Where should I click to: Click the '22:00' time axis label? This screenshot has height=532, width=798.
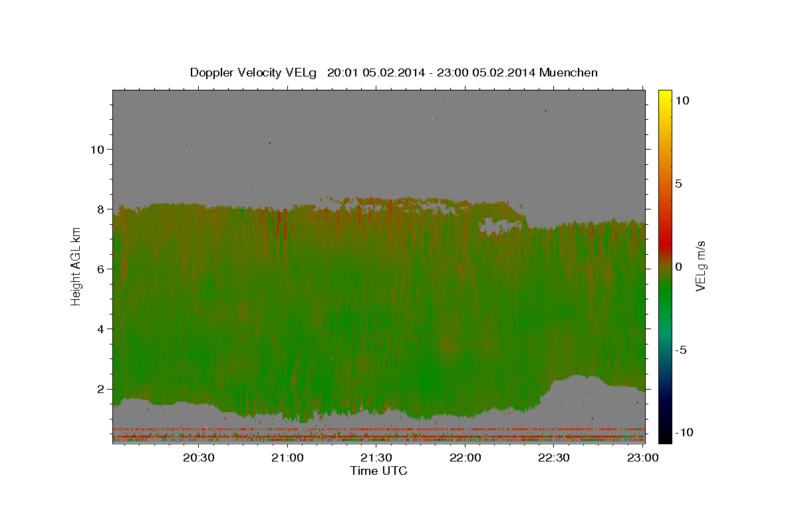pos(465,458)
